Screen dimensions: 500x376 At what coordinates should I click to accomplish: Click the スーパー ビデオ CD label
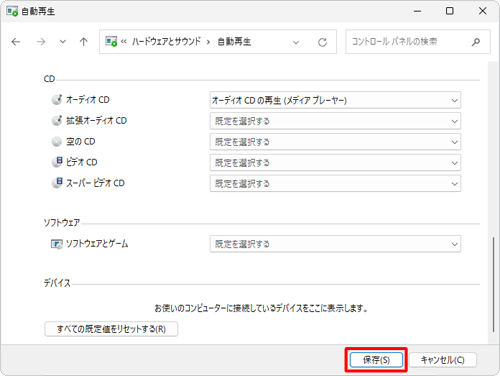point(95,183)
